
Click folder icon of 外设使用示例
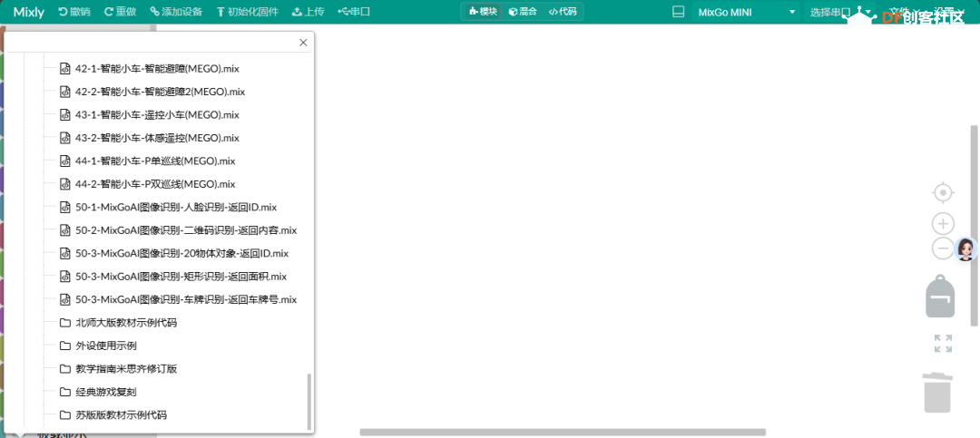(x=64, y=346)
